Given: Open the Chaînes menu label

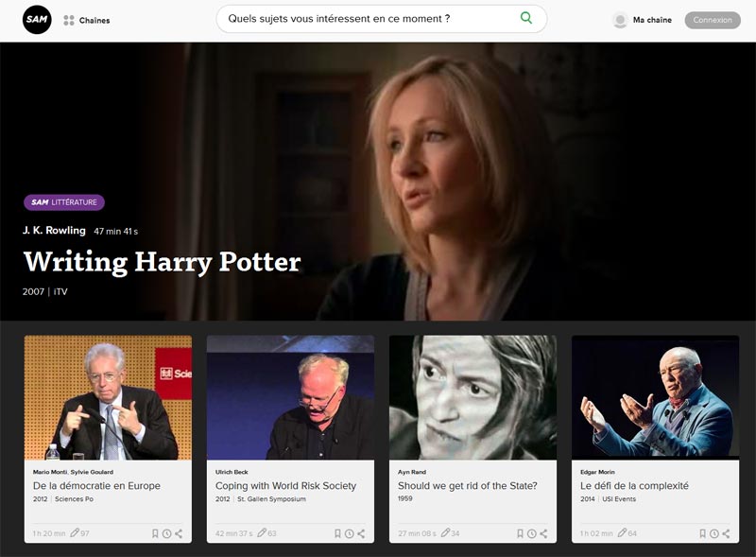Looking at the screenshot, I should 94,20.
